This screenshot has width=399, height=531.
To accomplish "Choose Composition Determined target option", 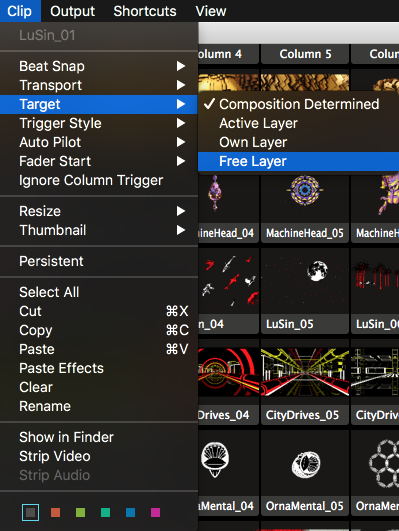I will pyautogui.click(x=298, y=104).
